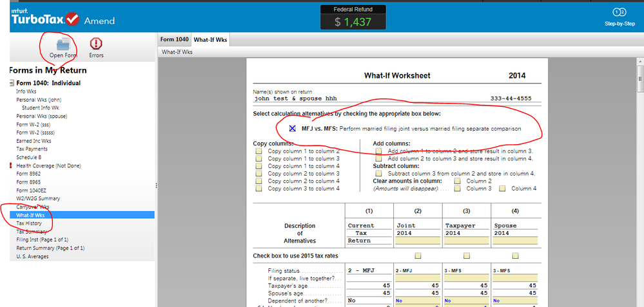
Task: Open the Errors alert icon
Action: (96, 44)
